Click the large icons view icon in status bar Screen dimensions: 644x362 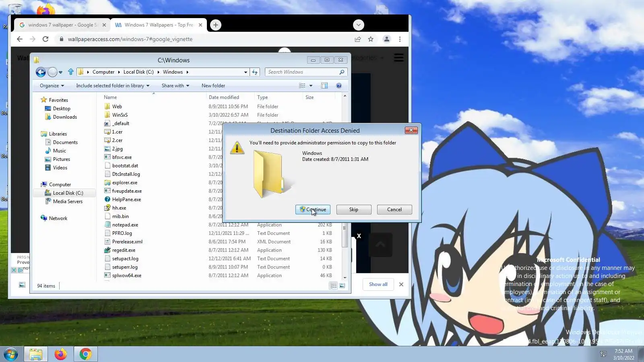tap(342, 286)
